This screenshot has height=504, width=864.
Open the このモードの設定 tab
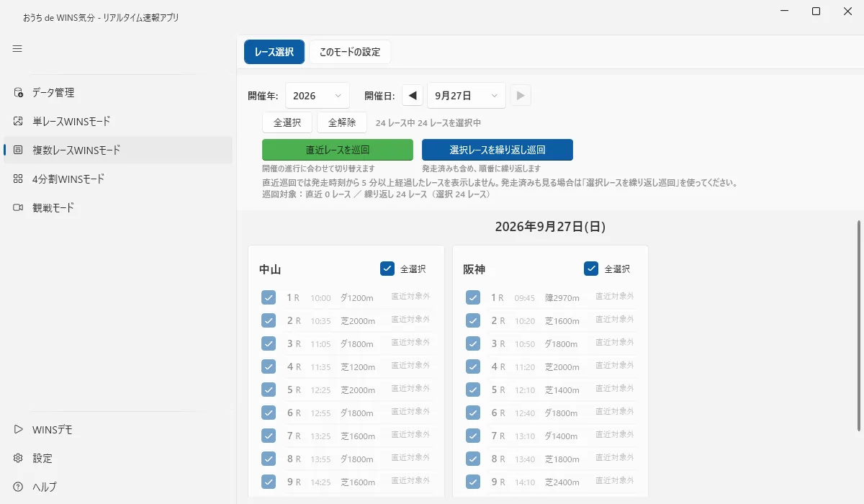350,52
